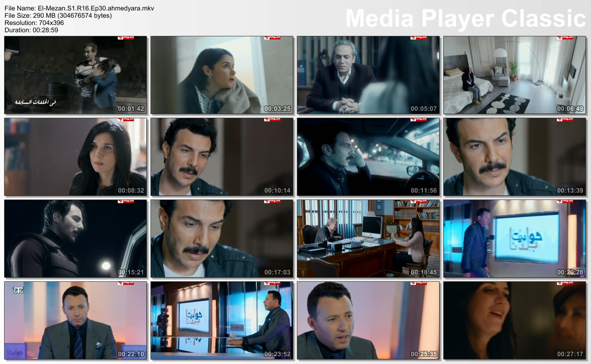Select the thumbnail timestamped 00:27:17
The image size is (591, 364).
point(515,320)
